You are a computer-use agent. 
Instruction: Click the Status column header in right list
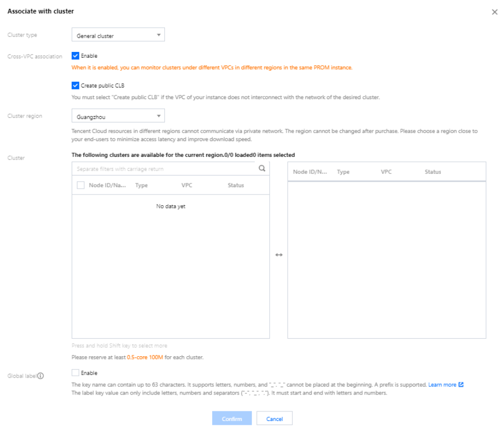(x=433, y=172)
